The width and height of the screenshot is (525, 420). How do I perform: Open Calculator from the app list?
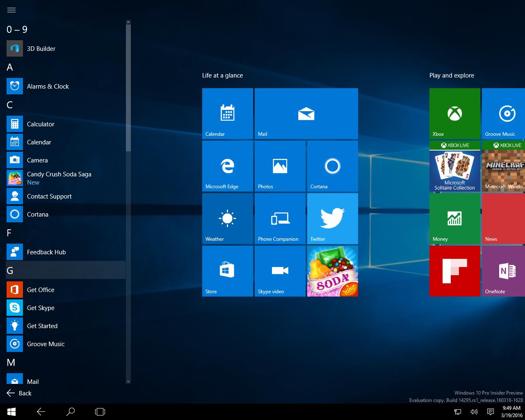[66, 124]
